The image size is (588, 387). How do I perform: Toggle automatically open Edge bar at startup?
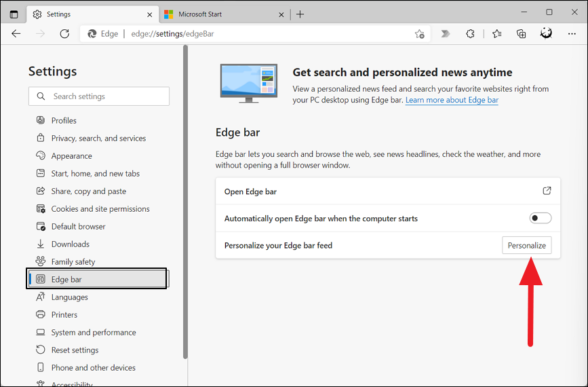(540, 218)
